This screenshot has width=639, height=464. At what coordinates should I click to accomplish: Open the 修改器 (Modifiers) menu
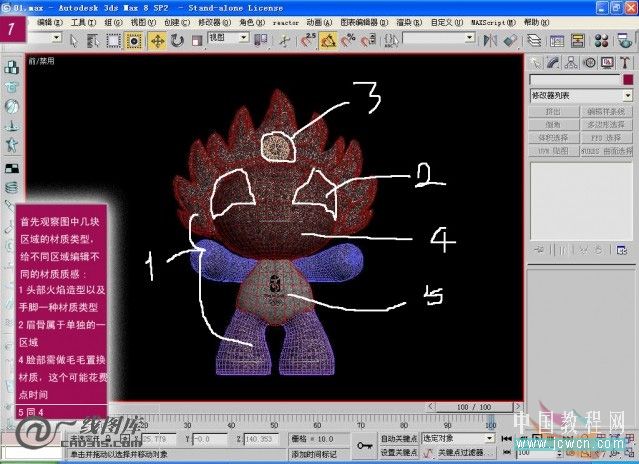coord(214,22)
